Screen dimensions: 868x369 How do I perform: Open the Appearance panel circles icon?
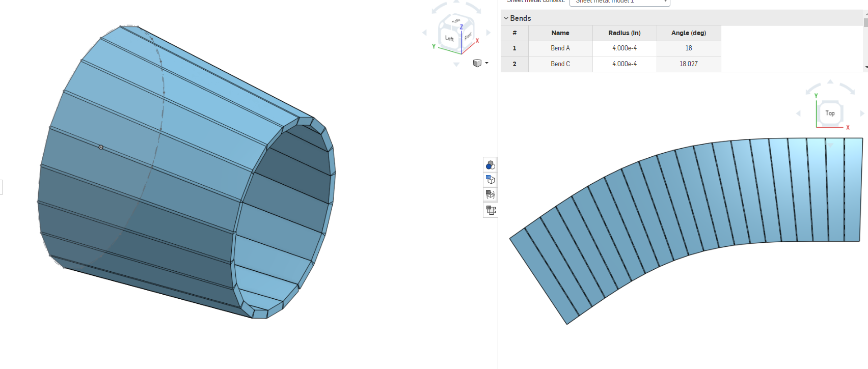coord(490,165)
